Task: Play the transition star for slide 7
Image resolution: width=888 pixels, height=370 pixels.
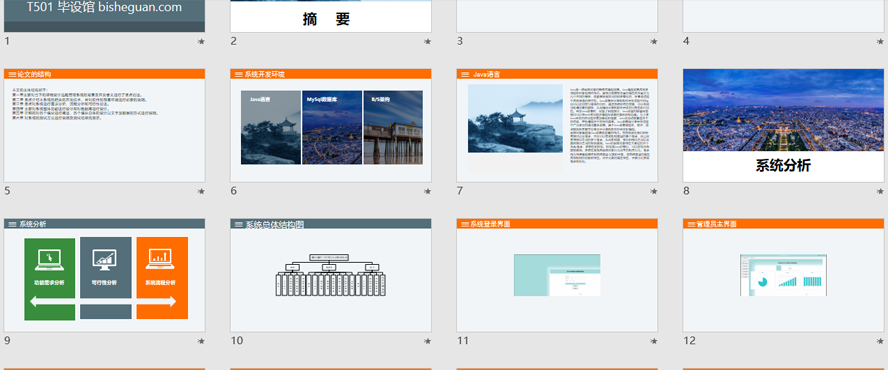Action: click(x=654, y=192)
